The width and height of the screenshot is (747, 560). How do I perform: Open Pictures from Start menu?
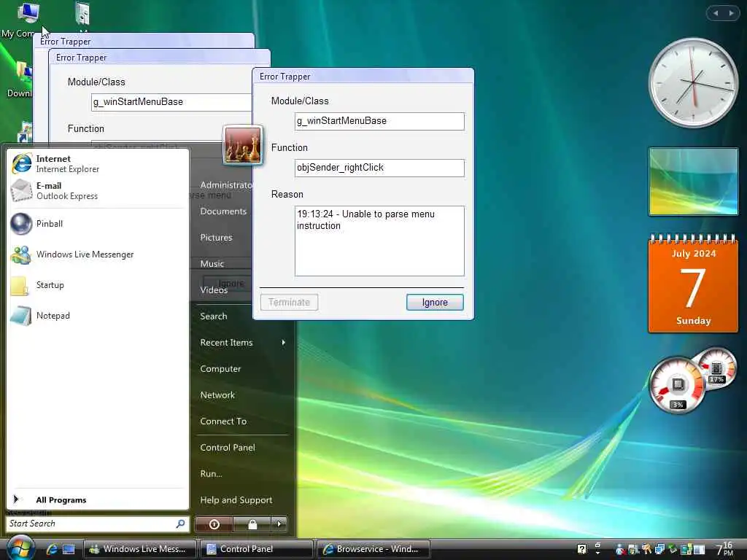point(216,237)
